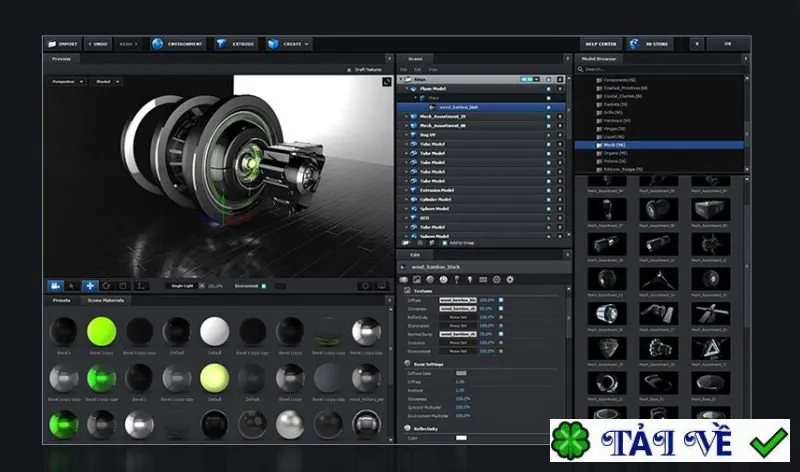Open the Perspective view dropdown

pos(67,82)
